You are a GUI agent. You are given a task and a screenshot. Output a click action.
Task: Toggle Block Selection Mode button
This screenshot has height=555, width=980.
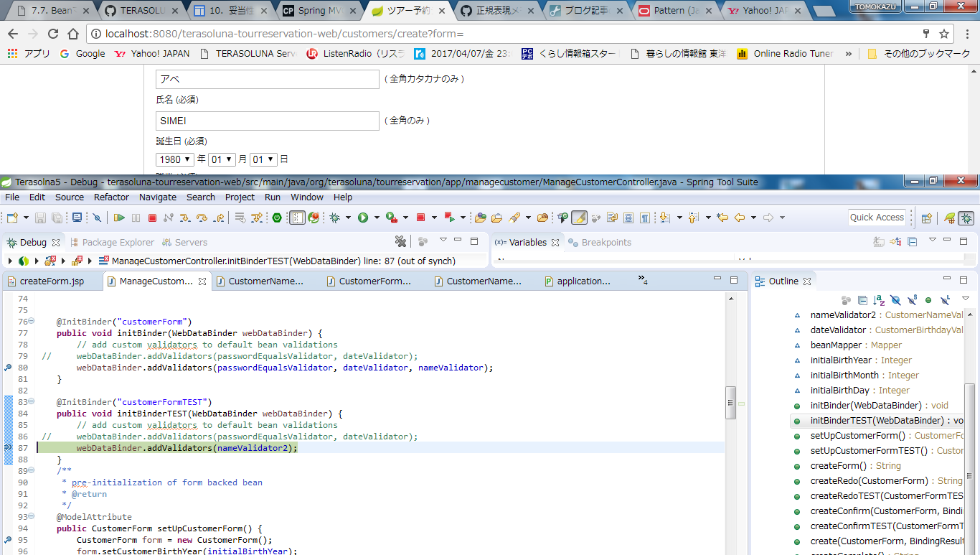(628, 218)
